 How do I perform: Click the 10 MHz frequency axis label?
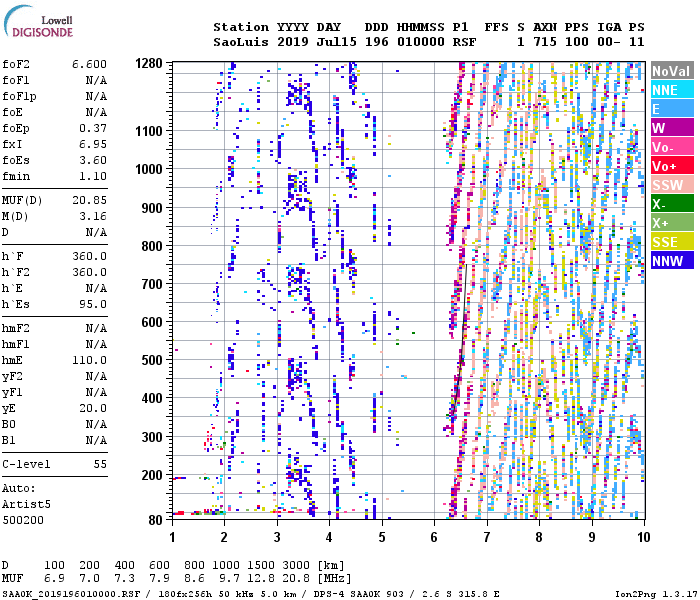click(643, 537)
